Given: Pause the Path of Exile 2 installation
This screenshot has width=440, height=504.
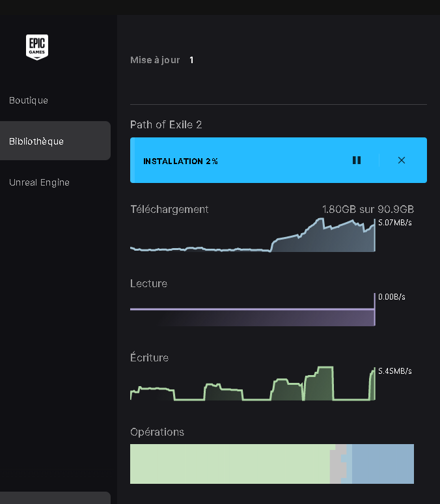Looking at the screenshot, I should click(357, 160).
